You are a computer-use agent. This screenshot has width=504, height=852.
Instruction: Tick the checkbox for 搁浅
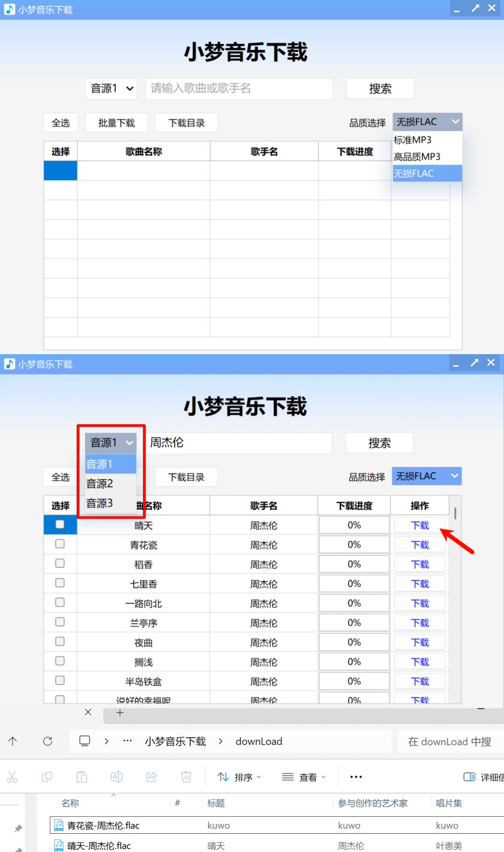pyautogui.click(x=60, y=661)
